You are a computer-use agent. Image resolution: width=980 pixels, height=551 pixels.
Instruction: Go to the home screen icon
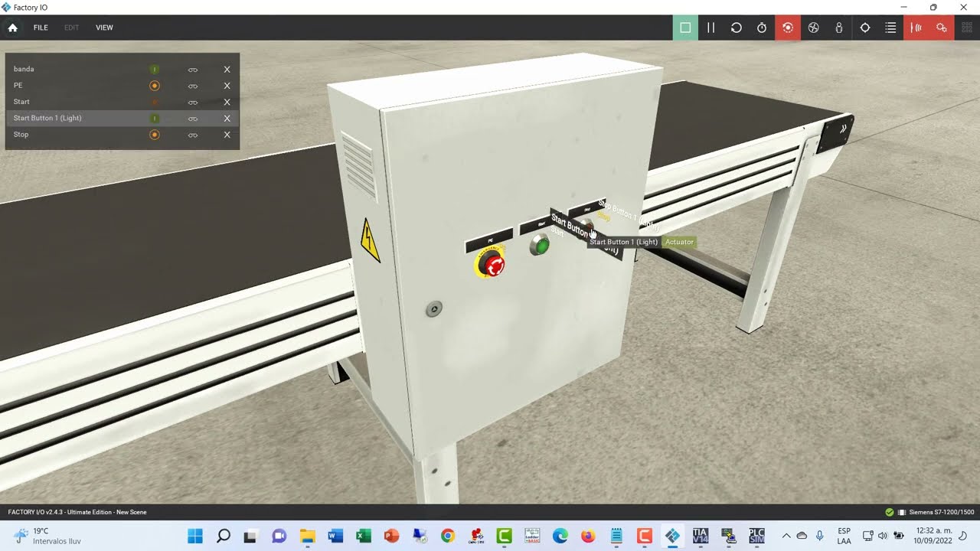12,28
